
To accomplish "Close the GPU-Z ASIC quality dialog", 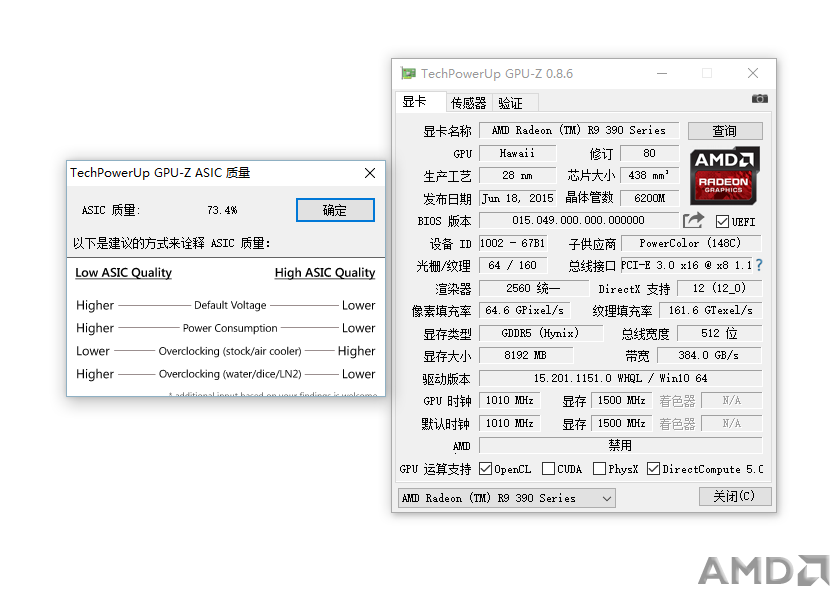I will pos(370,173).
